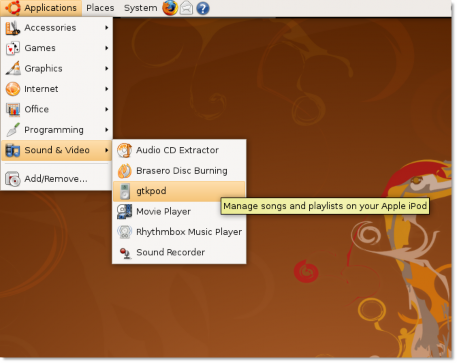Open the System menu
This screenshot has height=363, width=457.
[x=140, y=8]
